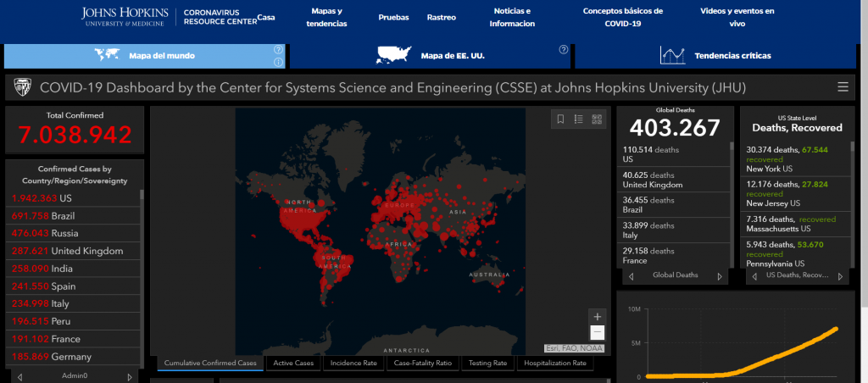Go to next list right of Admin0
The image size is (868, 383).
click(130, 377)
